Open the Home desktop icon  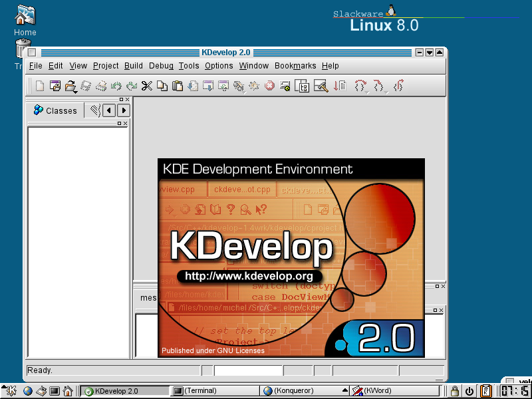pos(25,21)
